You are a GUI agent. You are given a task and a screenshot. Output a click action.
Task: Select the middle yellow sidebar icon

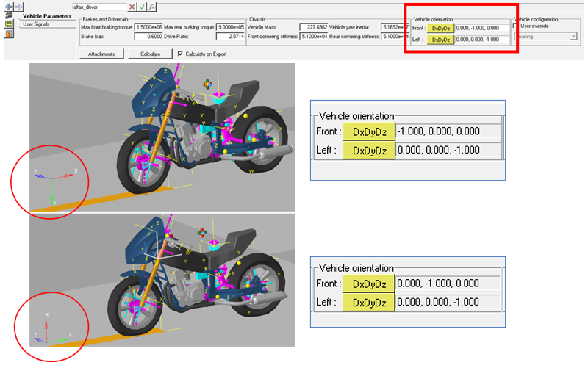coord(9,24)
